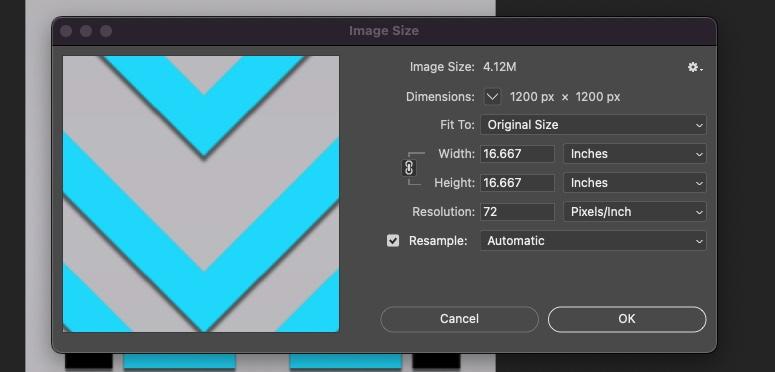
Task: Click the Cancel button
Action: 459,319
